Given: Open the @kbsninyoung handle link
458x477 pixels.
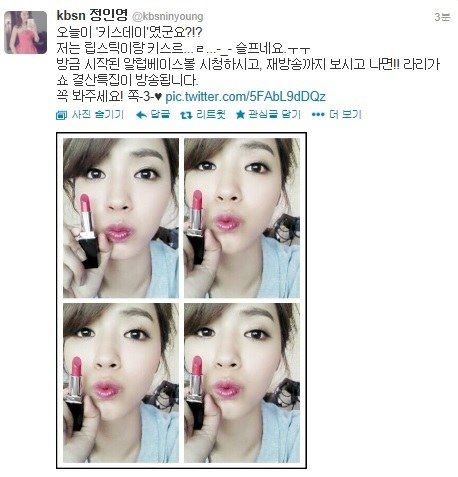Looking at the screenshot, I should point(168,16).
